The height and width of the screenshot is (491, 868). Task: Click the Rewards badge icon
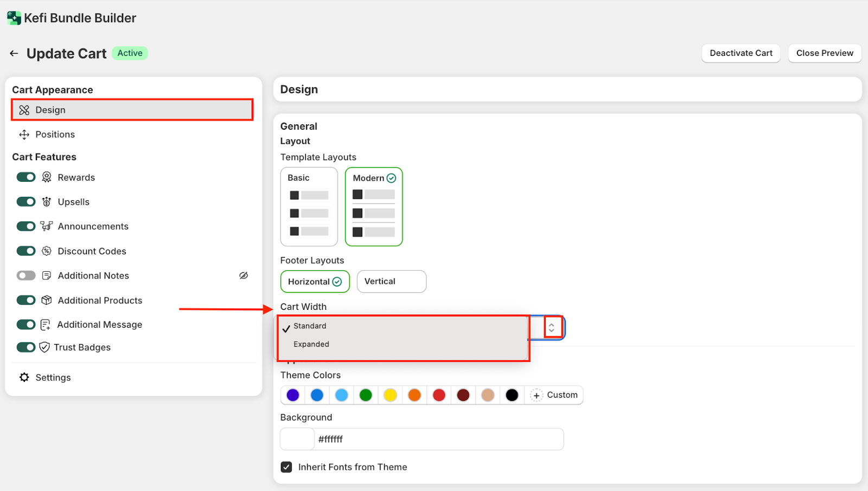pos(47,177)
